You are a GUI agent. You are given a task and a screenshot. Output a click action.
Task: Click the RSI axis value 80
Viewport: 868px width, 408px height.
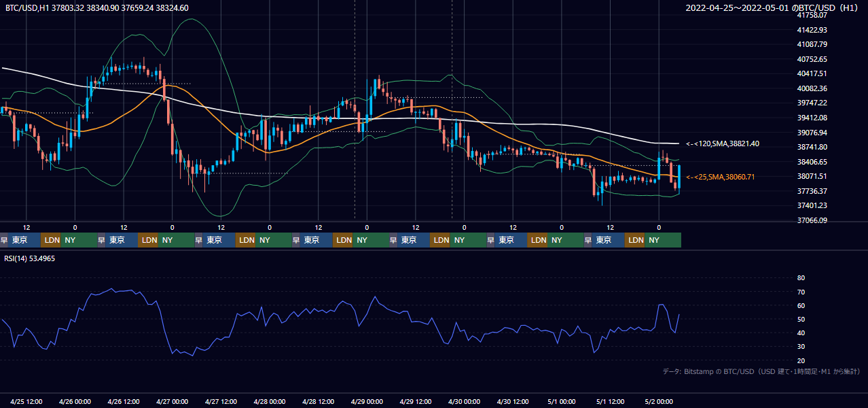[x=801, y=278]
